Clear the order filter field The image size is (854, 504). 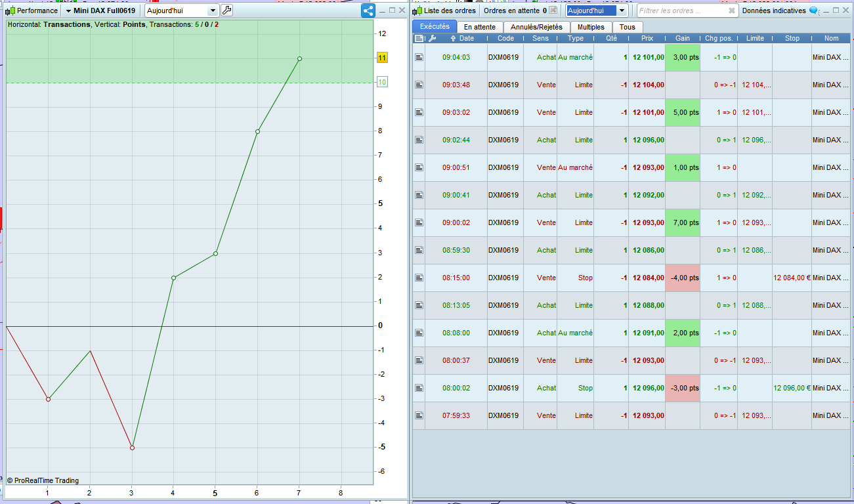(732, 11)
